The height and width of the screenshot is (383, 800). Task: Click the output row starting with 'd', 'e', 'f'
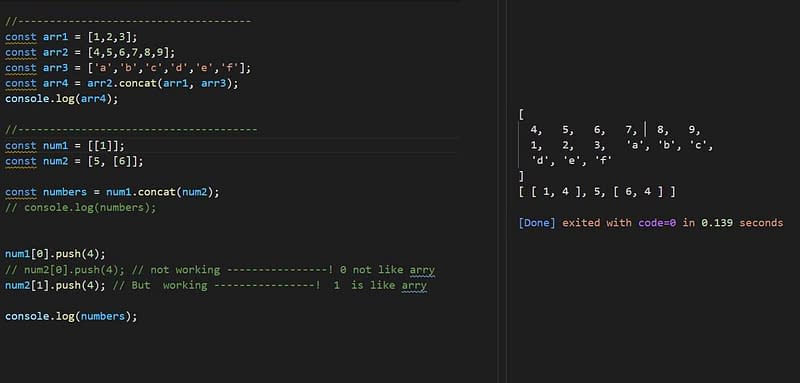coord(571,161)
